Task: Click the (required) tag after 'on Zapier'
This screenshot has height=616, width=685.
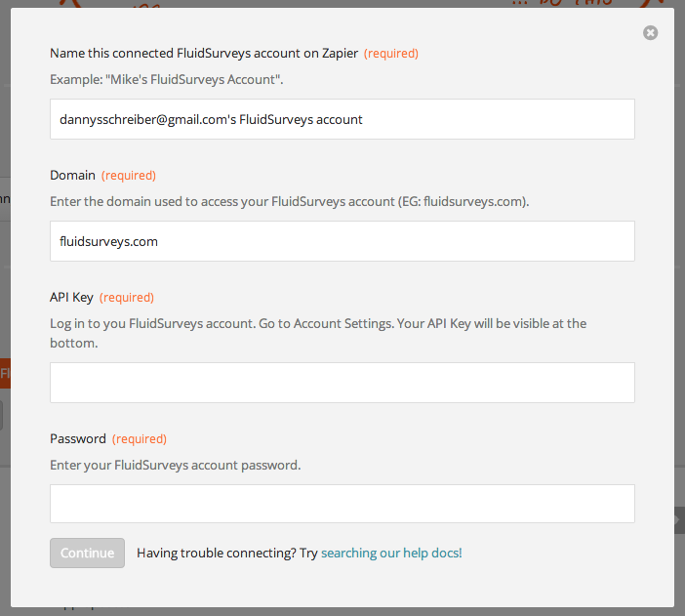Action: tap(391, 54)
